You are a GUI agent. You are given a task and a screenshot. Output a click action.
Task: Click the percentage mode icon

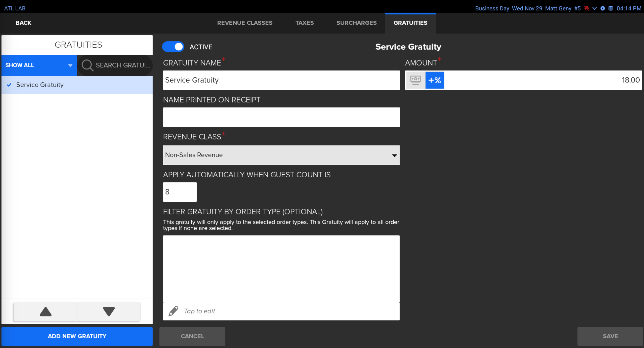pyautogui.click(x=434, y=80)
